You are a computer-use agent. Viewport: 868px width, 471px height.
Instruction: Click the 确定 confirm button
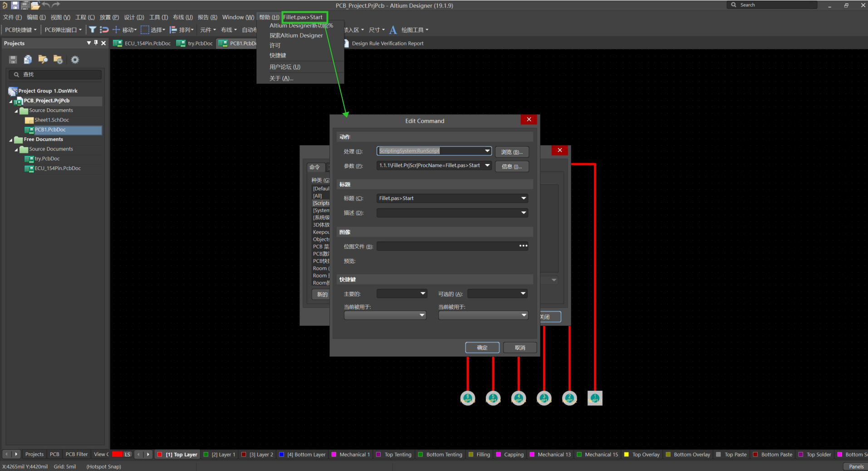(x=482, y=348)
